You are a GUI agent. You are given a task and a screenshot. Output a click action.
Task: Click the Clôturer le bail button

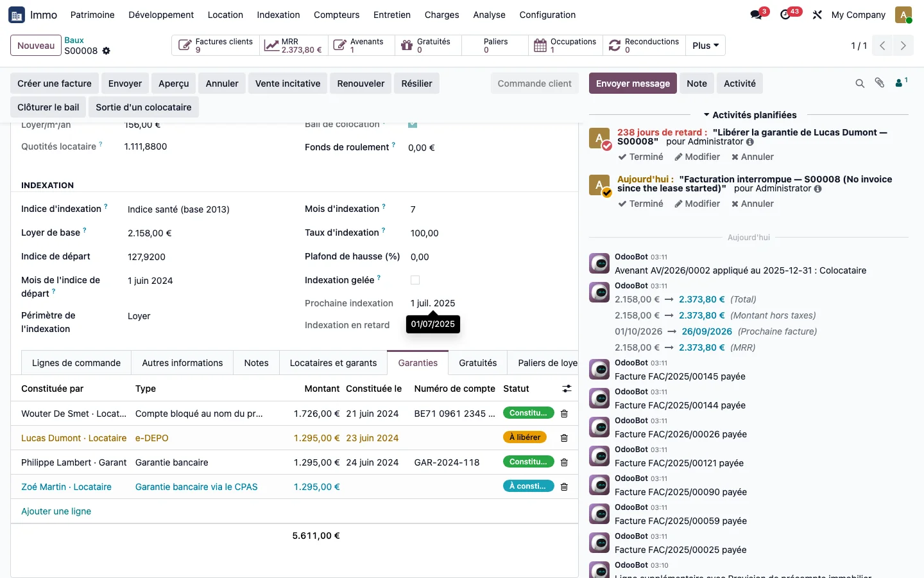(x=48, y=107)
